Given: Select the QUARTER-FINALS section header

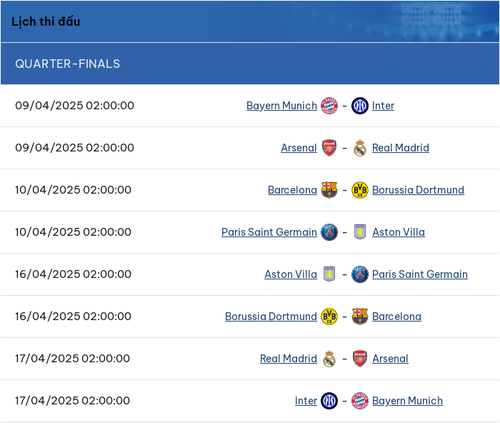Looking at the screenshot, I should [x=250, y=64].
